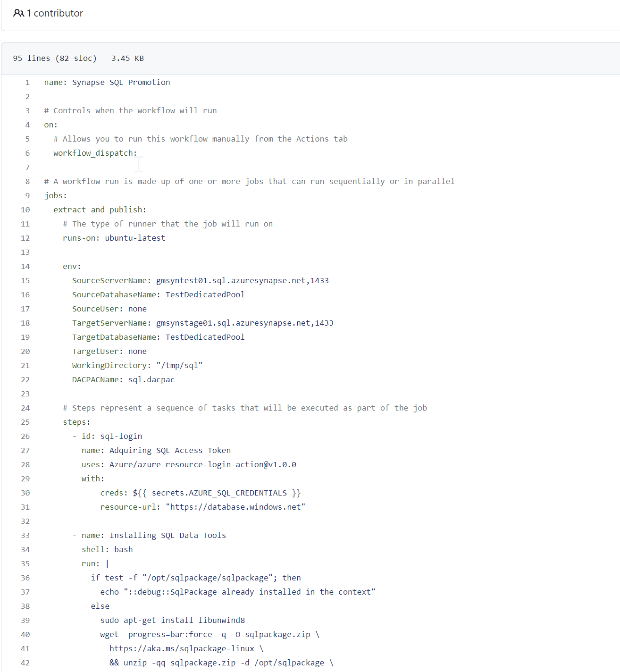Click 'TargetUser: none' line
The image size is (620, 672).
coord(109,352)
